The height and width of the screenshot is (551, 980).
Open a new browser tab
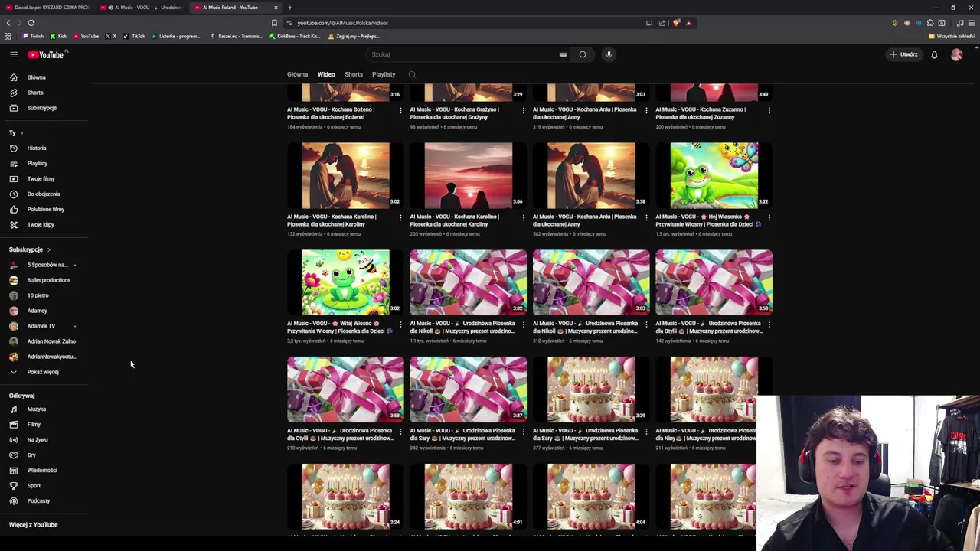pos(289,8)
